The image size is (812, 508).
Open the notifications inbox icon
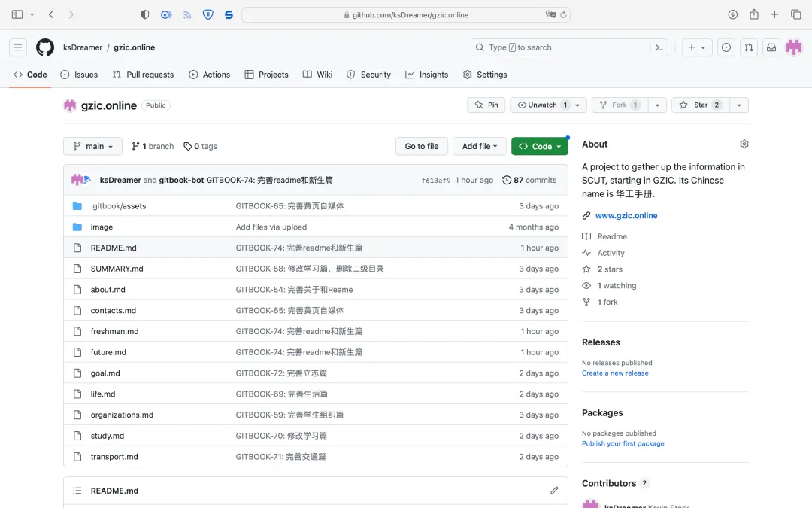coord(771,47)
